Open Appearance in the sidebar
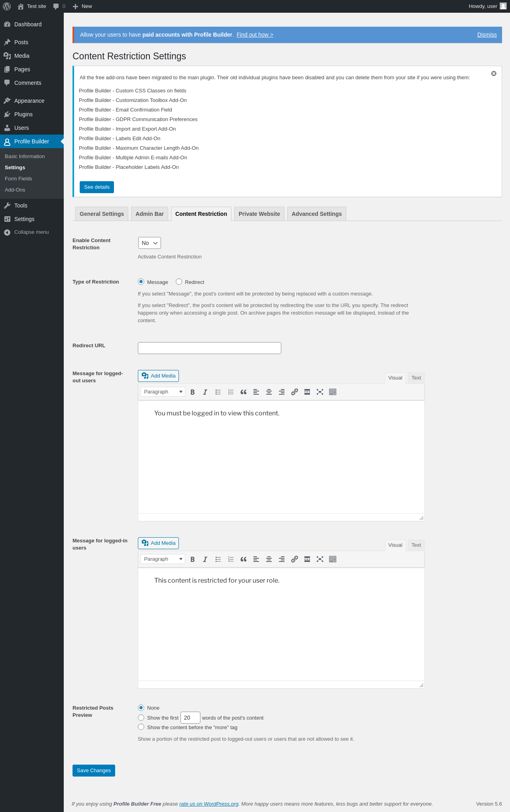The image size is (510, 812). point(32,101)
